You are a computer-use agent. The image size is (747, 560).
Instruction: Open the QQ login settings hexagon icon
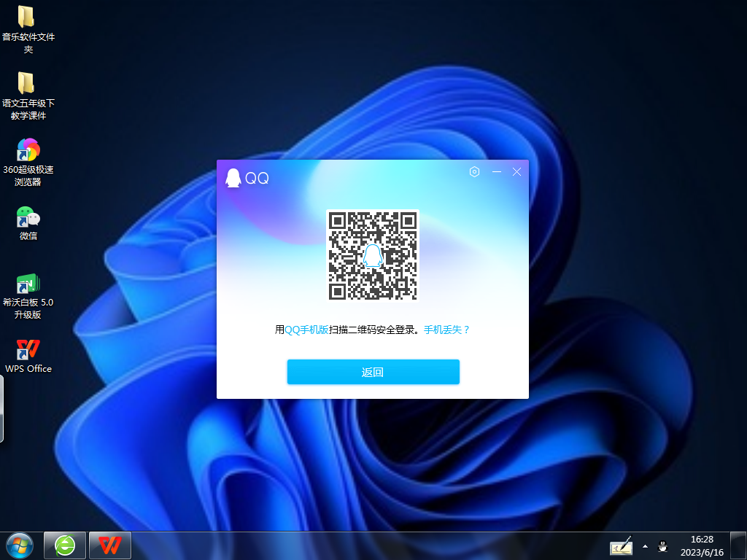coord(474,172)
